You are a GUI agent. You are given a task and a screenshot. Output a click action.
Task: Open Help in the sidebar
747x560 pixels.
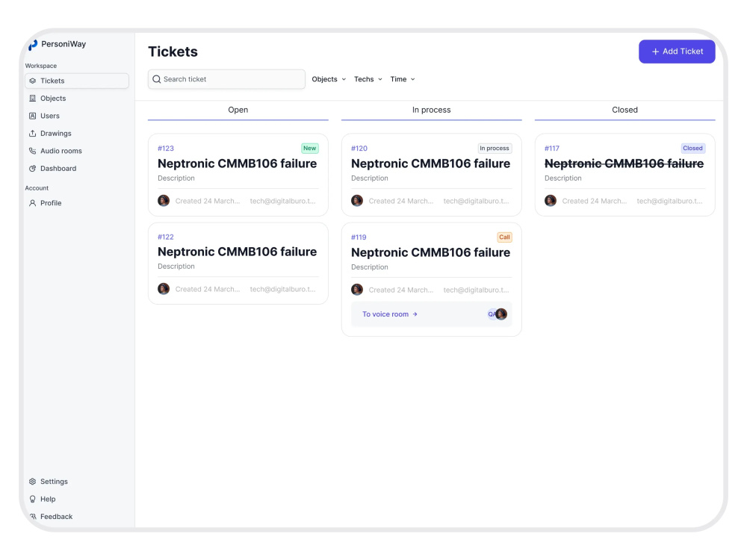point(48,500)
